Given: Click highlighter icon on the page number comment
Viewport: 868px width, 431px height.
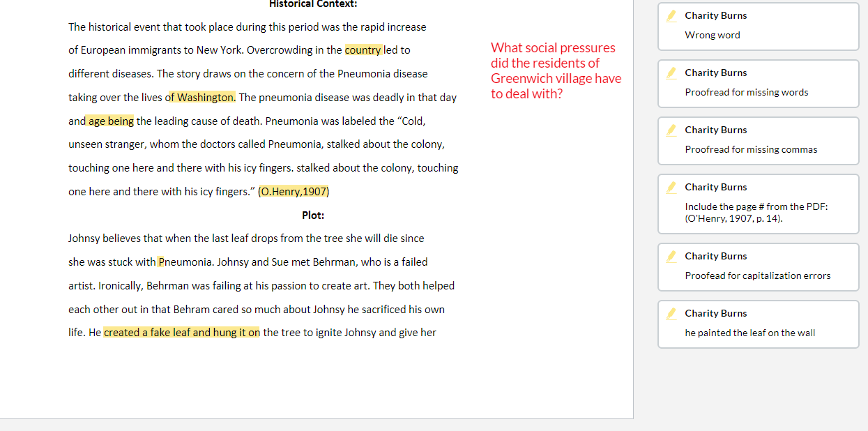Looking at the screenshot, I should pyautogui.click(x=671, y=187).
